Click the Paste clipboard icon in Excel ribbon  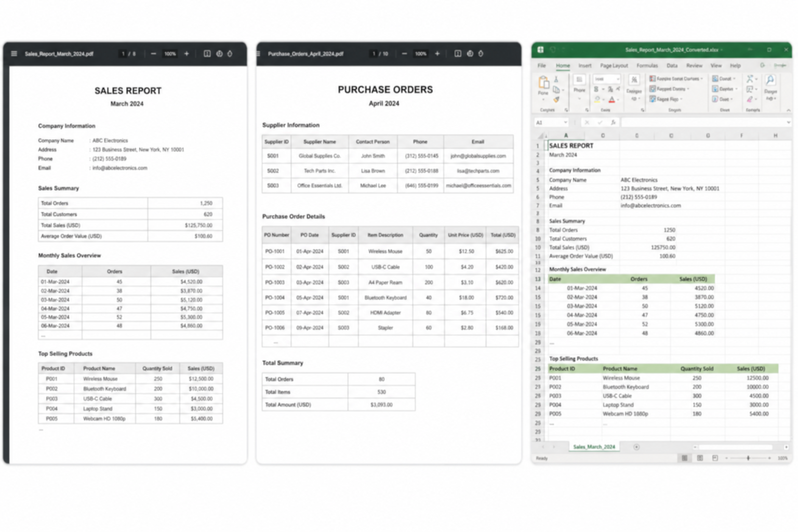coord(543,83)
